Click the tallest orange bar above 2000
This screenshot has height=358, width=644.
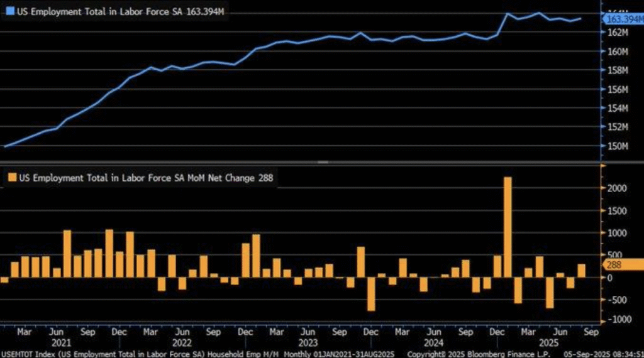coord(508,226)
